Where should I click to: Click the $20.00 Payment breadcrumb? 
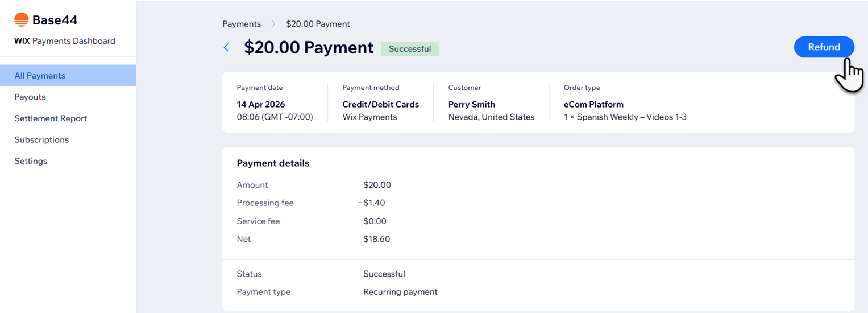pyautogui.click(x=318, y=24)
